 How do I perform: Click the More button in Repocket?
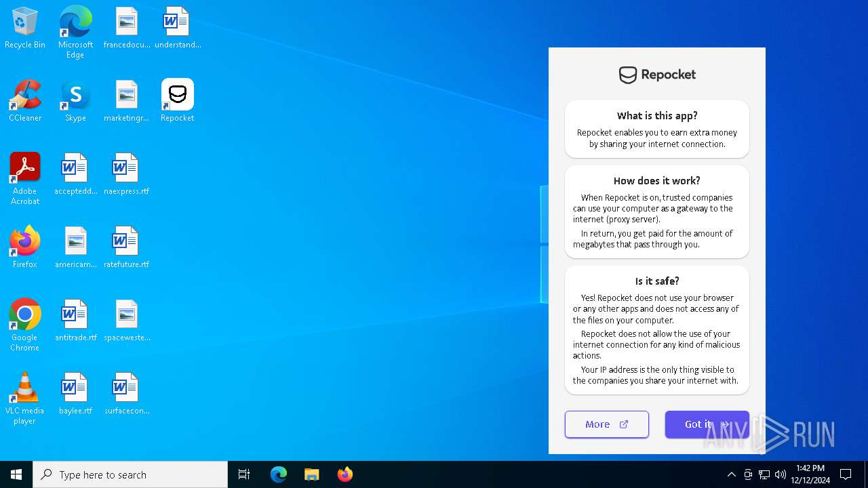pos(607,424)
